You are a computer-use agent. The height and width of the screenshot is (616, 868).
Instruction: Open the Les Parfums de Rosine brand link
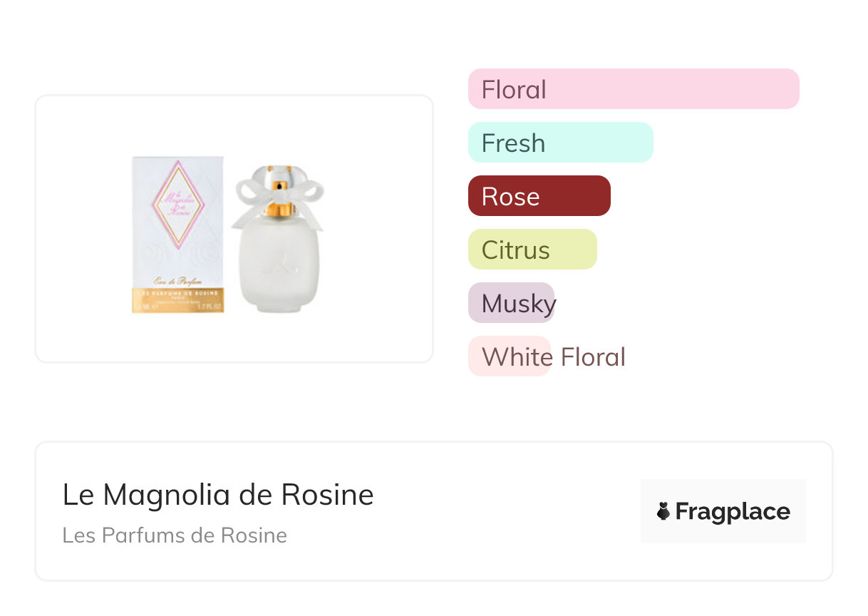coord(175,535)
